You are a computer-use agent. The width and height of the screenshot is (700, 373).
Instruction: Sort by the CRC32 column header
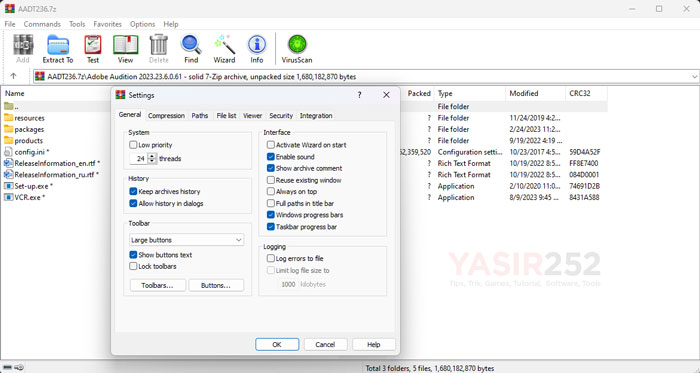coord(586,93)
